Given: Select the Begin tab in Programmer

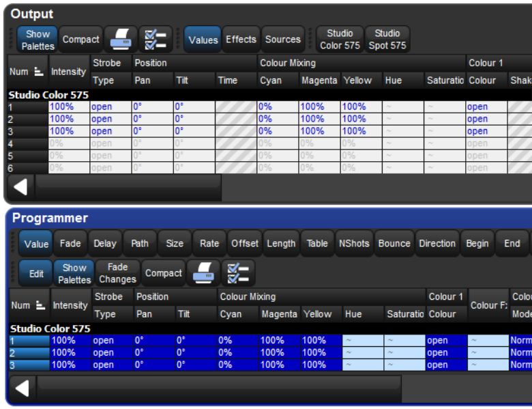Looking at the screenshot, I should (477, 244).
